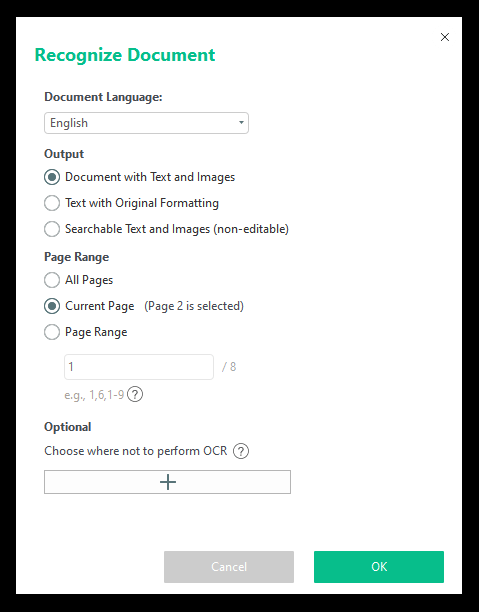The width and height of the screenshot is (479, 612).
Task: Close the Recognize Document dialog
Action: [x=445, y=37]
